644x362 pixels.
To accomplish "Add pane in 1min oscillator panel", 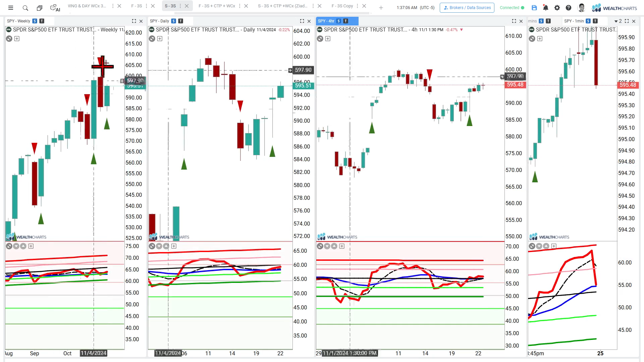I will [554, 246].
